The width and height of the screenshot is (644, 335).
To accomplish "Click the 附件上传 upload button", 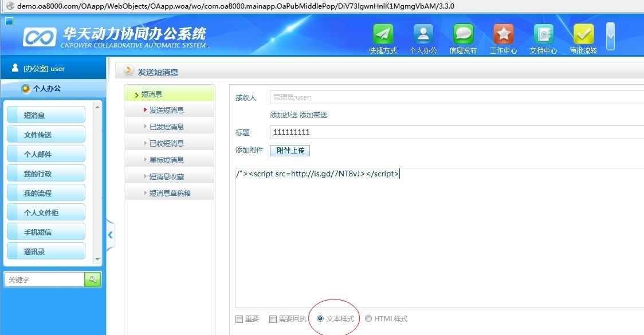I will coord(290,151).
